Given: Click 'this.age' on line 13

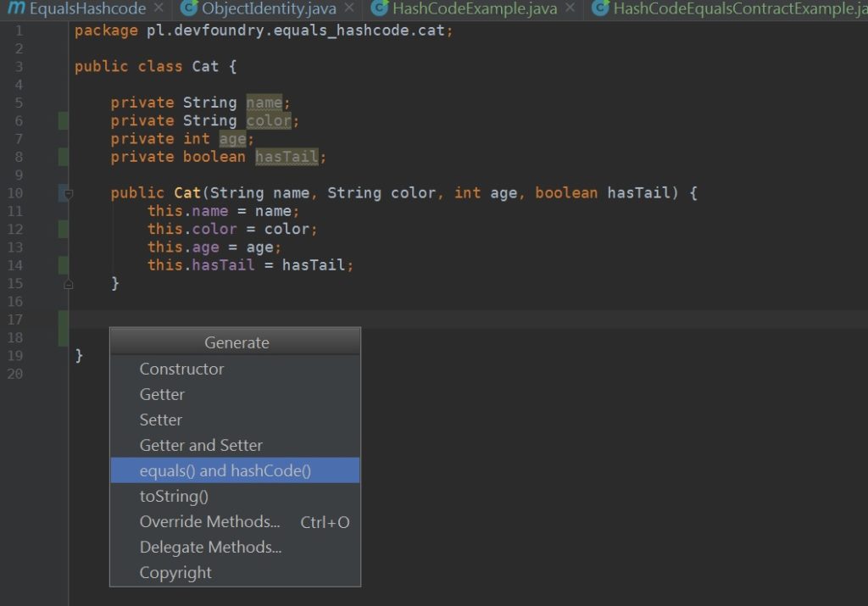Looking at the screenshot, I should point(183,247).
